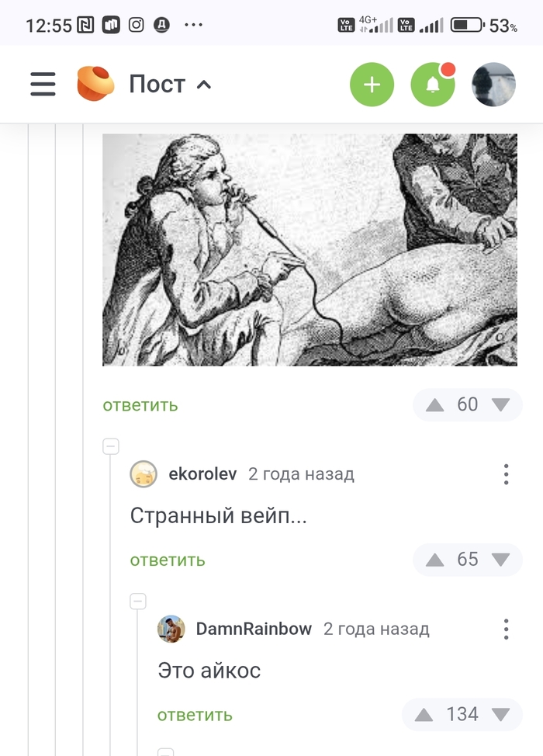Upvote ekorolev's comment rated 65

434,560
